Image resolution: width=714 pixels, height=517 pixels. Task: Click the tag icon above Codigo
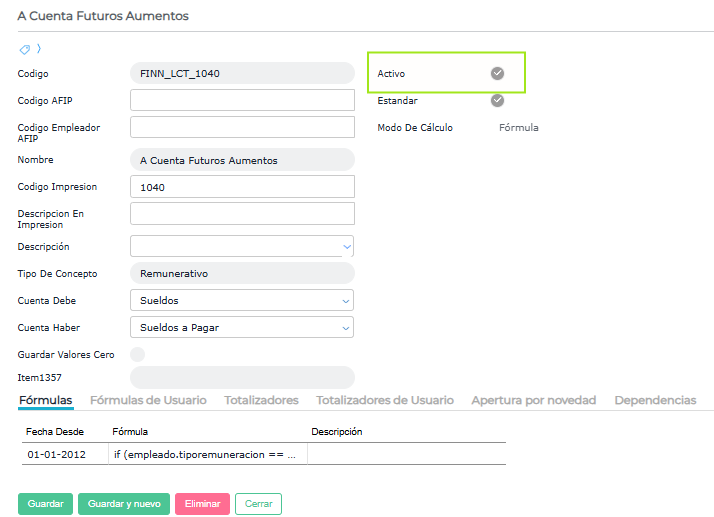tap(25, 48)
